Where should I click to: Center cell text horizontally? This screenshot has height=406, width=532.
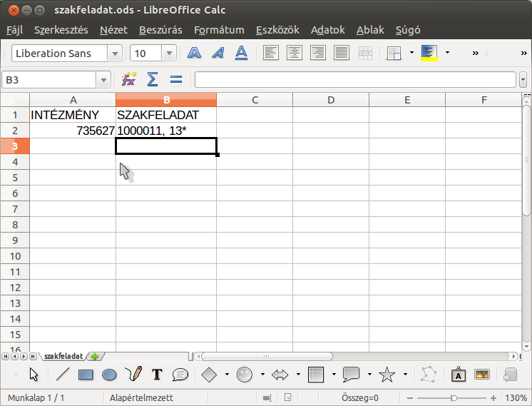click(x=294, y=53)
